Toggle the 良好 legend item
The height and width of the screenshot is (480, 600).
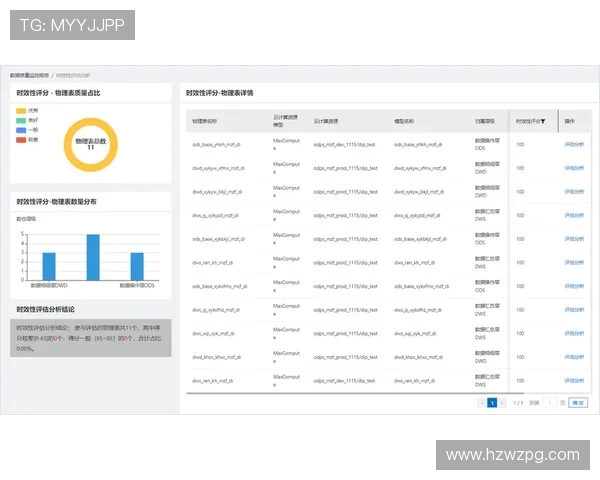(x=28, y=120)
